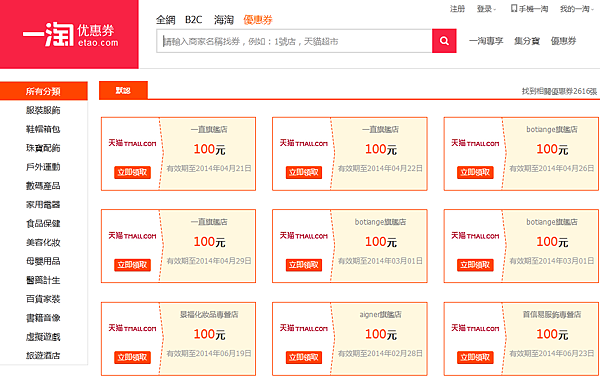
Task: Claim the 首信易服飾專營店 coupon via 立即領取
Action: click(475, 358)
